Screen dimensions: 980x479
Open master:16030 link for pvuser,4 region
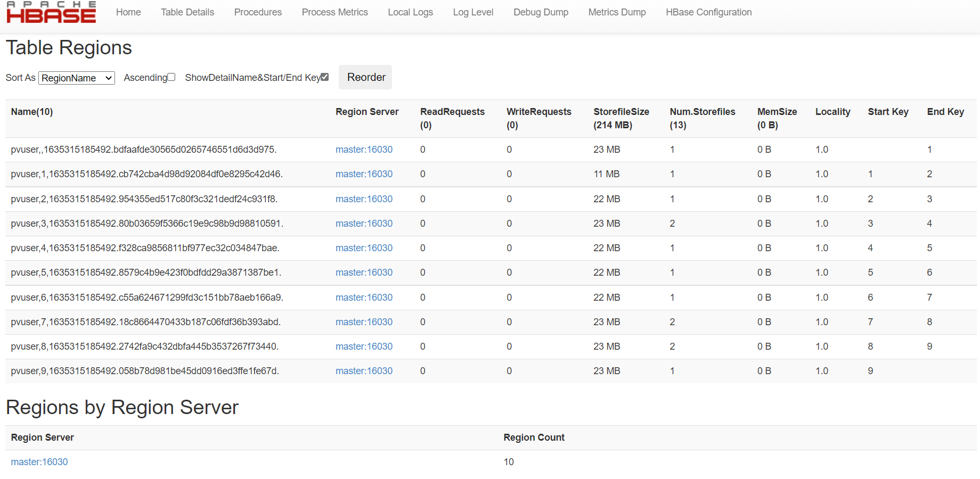(x=364, y=248)
